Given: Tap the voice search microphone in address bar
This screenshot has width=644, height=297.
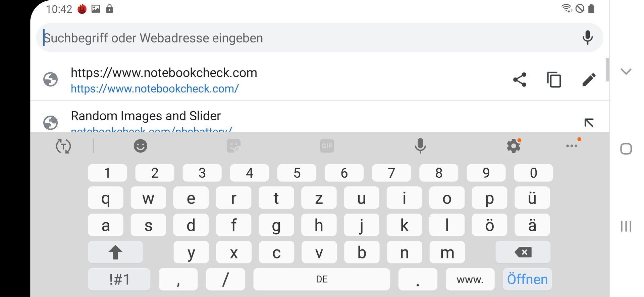Looking at the screenshot, I should point(587,38).
